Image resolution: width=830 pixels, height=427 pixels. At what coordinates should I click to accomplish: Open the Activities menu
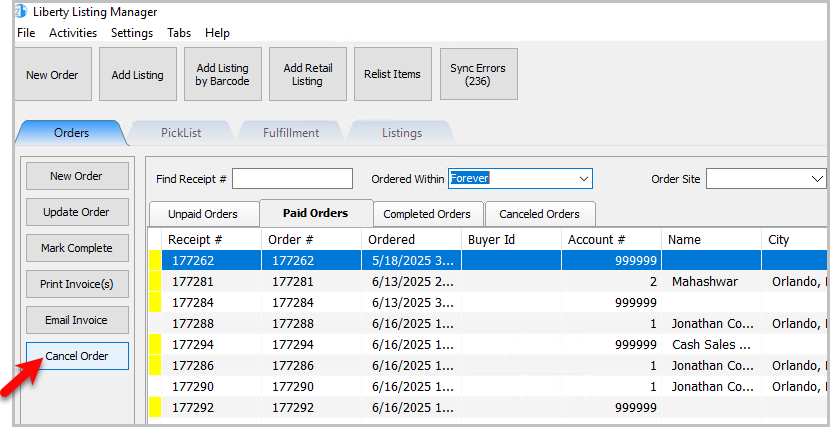point(73,33)
